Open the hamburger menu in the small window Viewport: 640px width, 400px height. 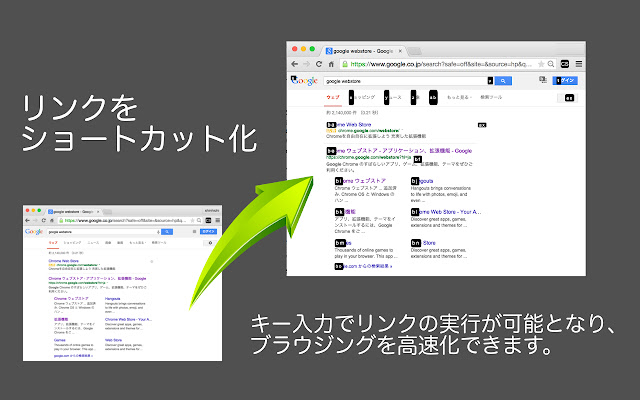tap(218, 220)
